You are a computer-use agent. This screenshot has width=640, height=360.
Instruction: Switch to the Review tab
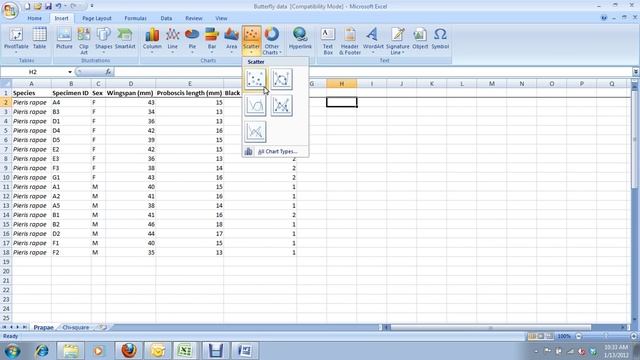(x=193, y=18)
